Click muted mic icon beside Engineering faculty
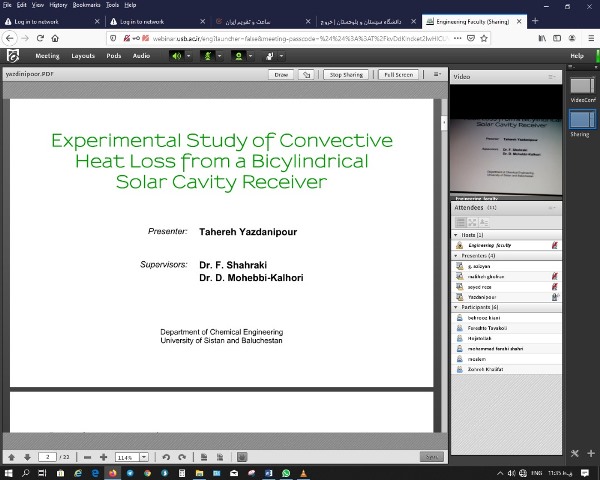600x480 pixels. 554,245
